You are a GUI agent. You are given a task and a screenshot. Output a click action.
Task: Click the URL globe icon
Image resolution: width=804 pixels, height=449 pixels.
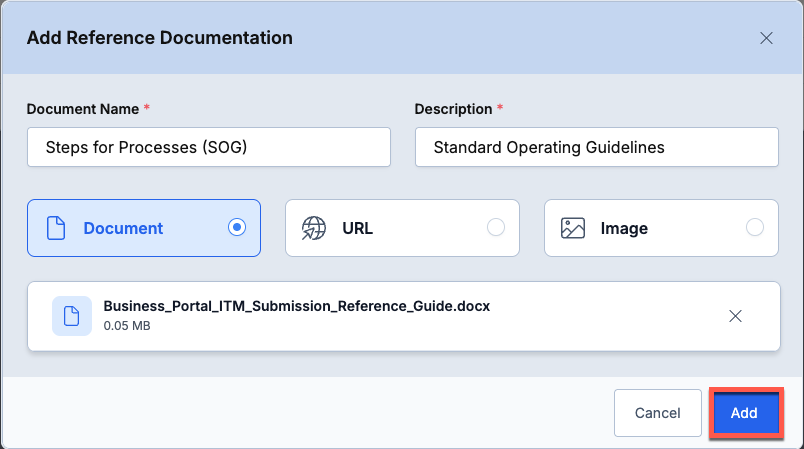tap(313, 228)
